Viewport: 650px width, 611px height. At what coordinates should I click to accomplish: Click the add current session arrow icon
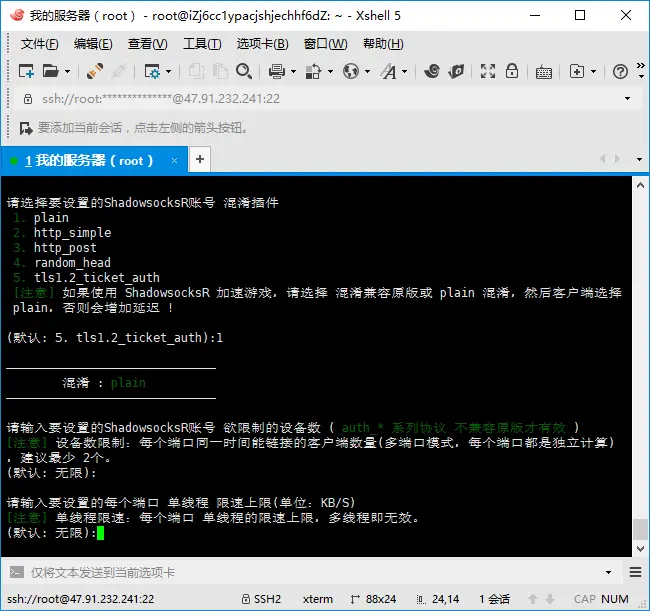click(x=26, y=128)
